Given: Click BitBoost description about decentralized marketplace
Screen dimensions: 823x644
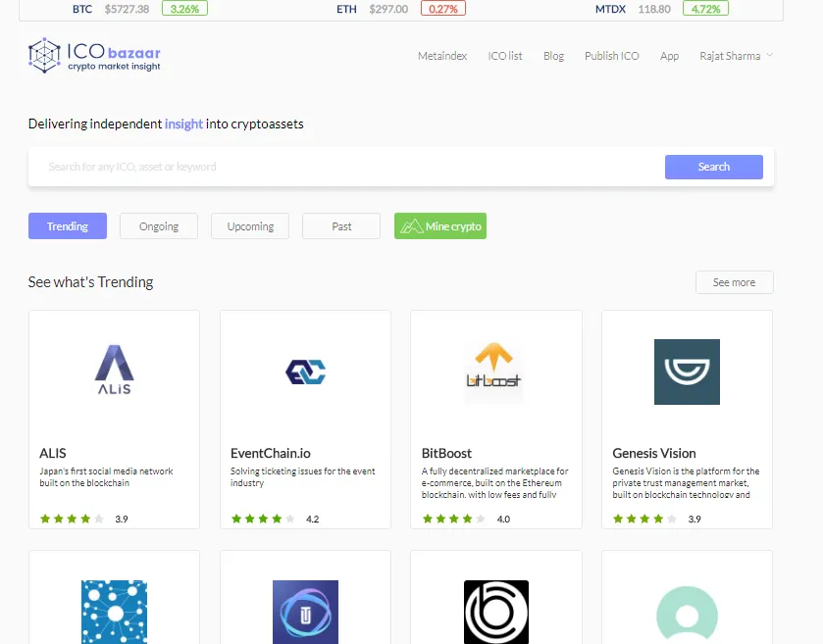Looking at the screenshot, I should (x=495, y=483).
